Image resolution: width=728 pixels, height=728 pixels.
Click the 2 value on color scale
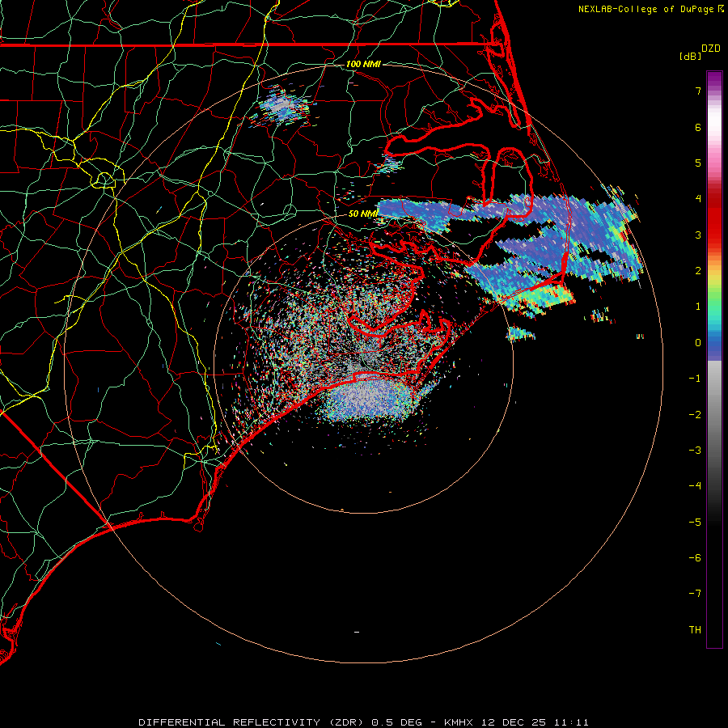(698, 271)
